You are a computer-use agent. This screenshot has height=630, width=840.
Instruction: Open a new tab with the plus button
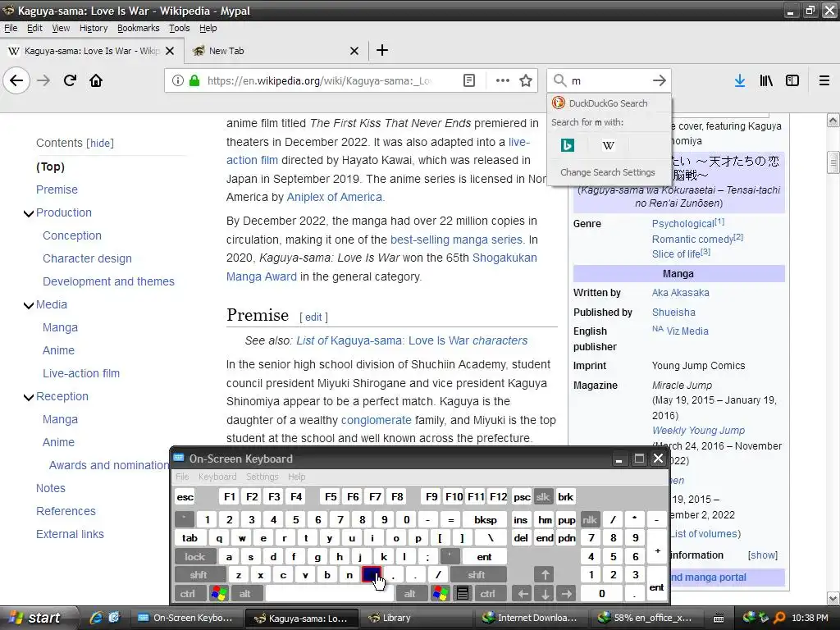(382, 50)
